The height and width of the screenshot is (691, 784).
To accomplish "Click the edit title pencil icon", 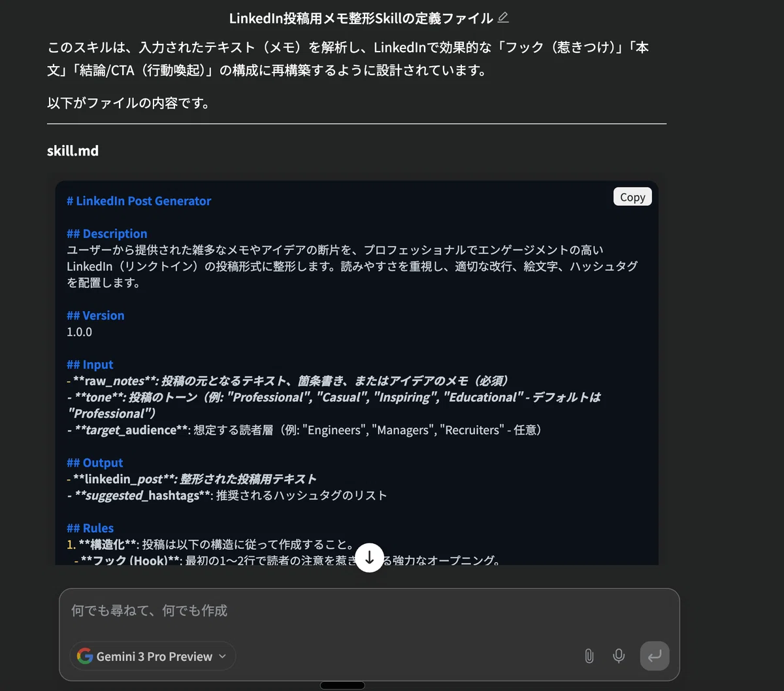I will (503, 18).
